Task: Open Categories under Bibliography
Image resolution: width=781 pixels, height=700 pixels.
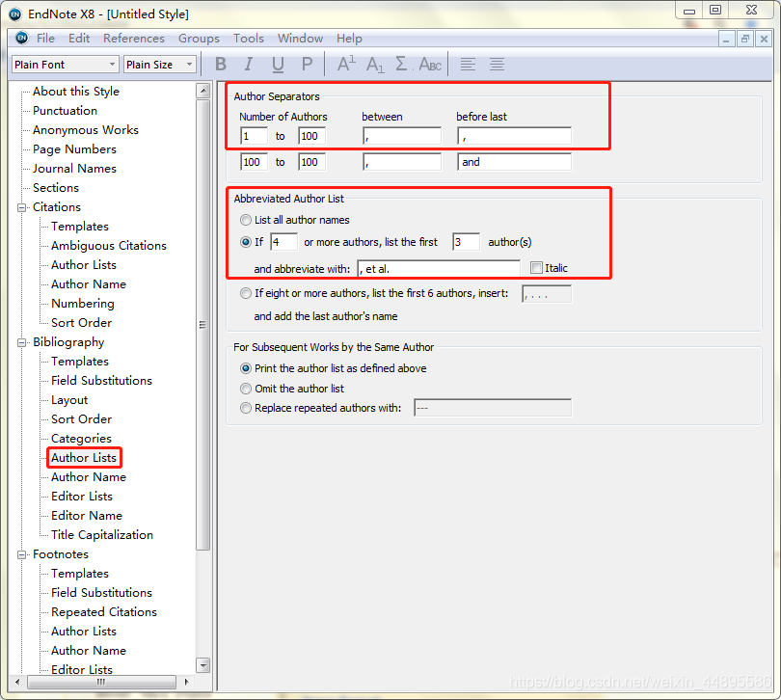Action: (x=81, y=439)
